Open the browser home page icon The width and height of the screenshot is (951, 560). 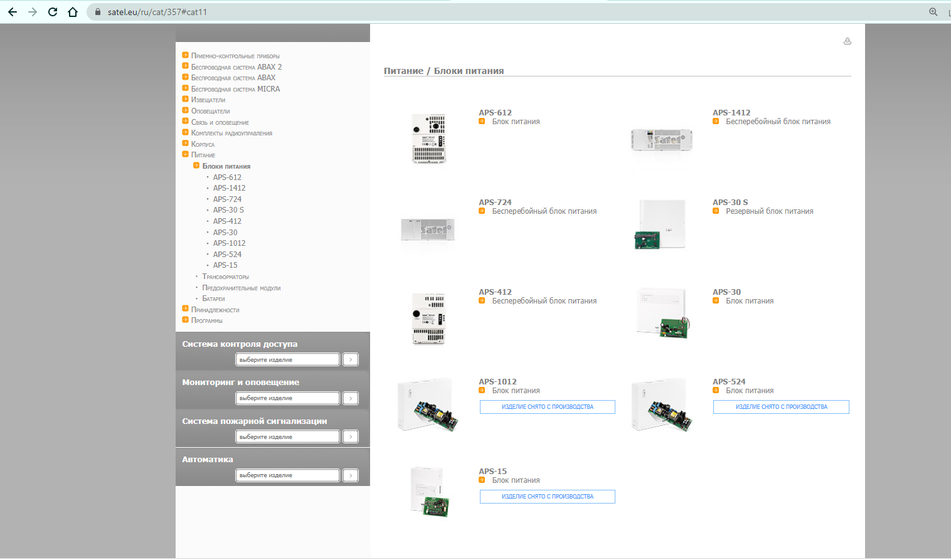73,12
